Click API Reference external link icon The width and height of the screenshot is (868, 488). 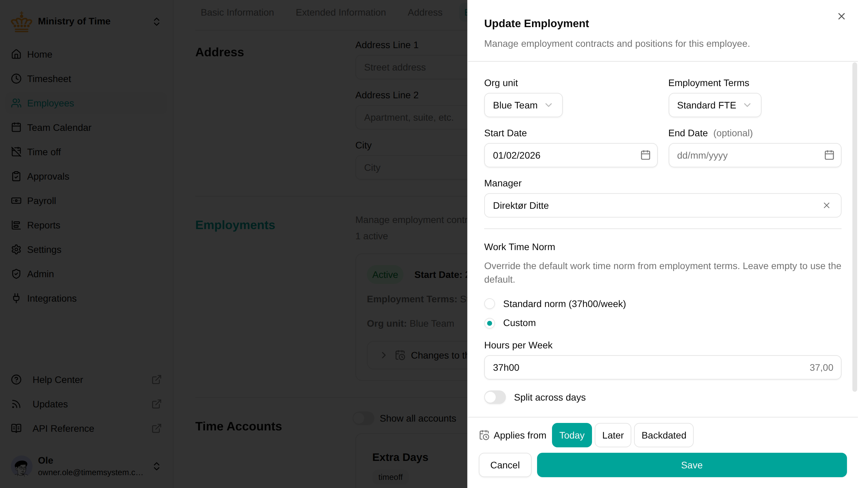tap(156, 428)
